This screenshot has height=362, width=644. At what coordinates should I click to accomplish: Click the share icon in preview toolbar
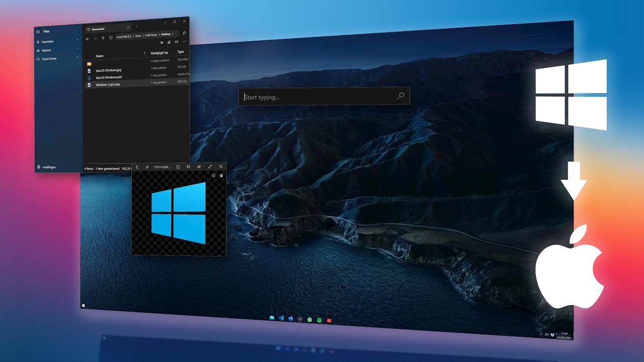pos(199,166)
